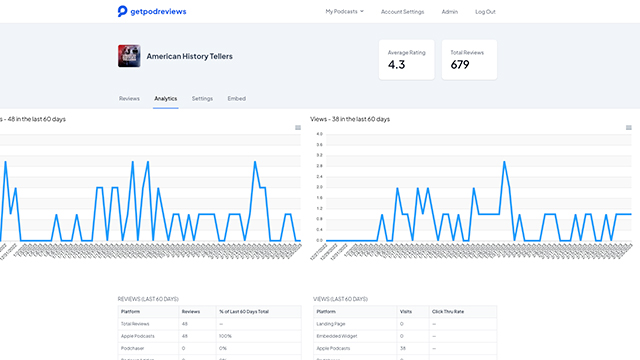Click the 38 visits cell

403,348
